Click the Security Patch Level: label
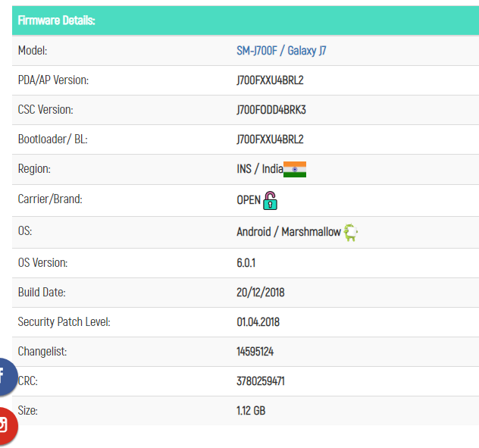 pyautogui.click(x=64, y=322)
